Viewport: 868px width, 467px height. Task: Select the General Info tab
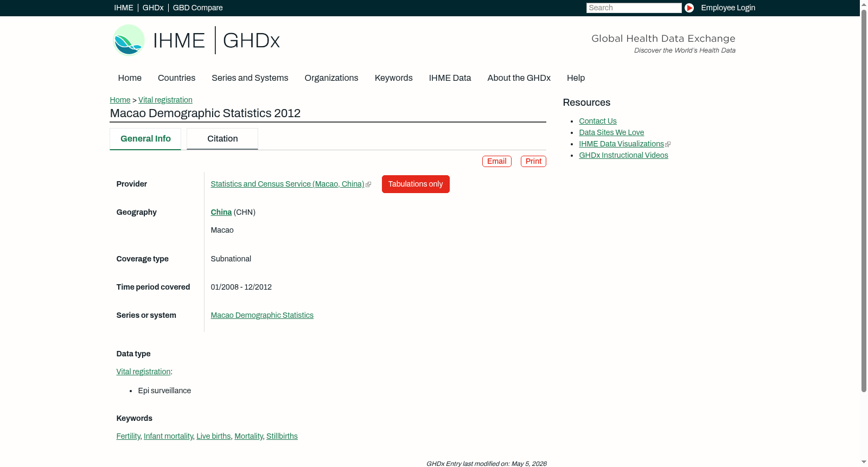(145, 139)
